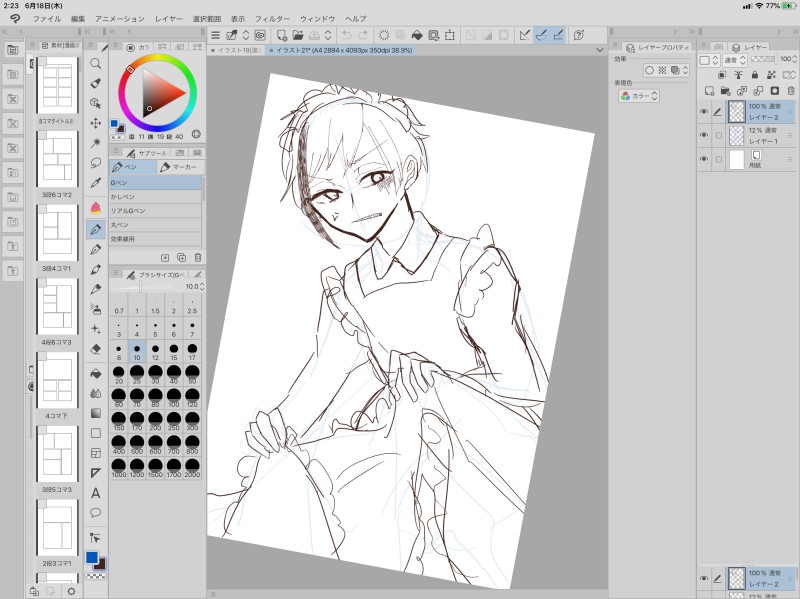The image size is (800, 599).
Task: Open the ファイル menu
Action: (x=47, y=19)
